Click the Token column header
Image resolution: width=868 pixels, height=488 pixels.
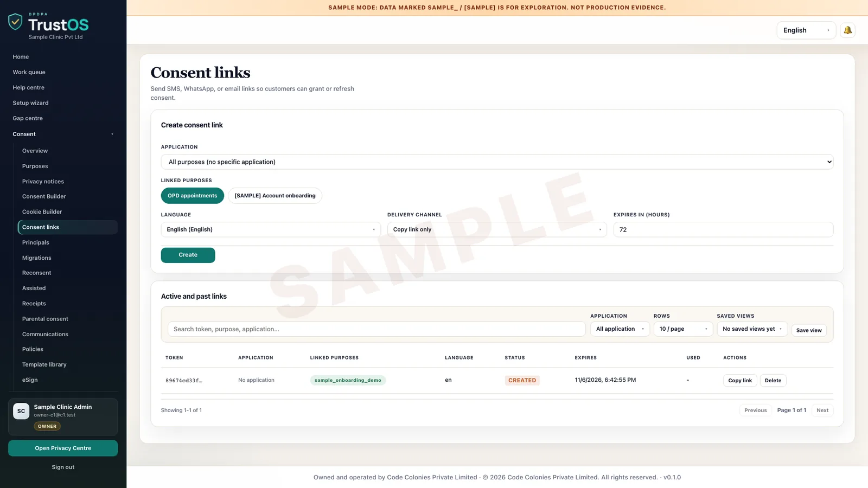coord(174,358)
